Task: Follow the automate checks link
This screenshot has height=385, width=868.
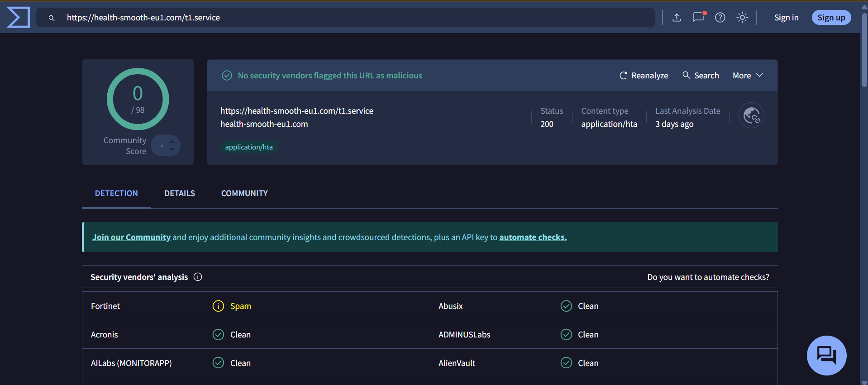Action: click(x=533, y=237)
